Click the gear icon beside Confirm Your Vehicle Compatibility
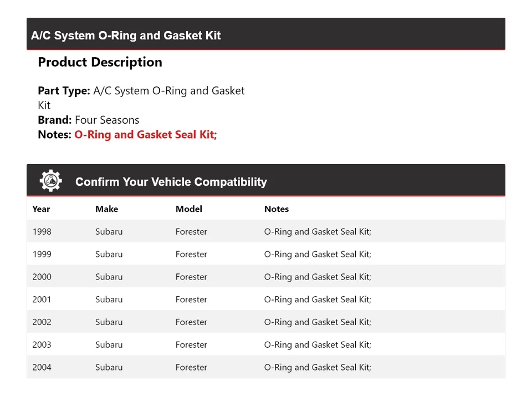532x396 pixels. [x=50, y=181]
